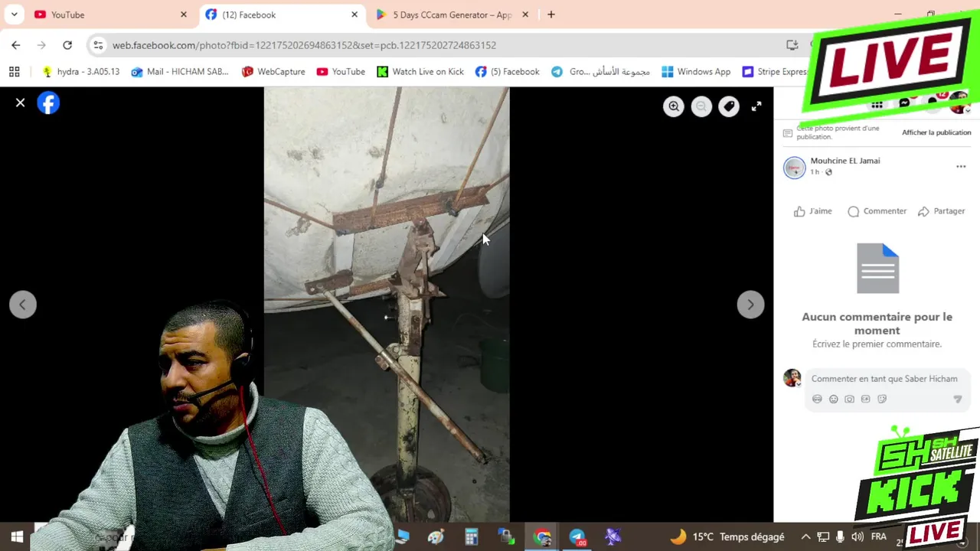Open Messenger from the top bar

[904, 103]
